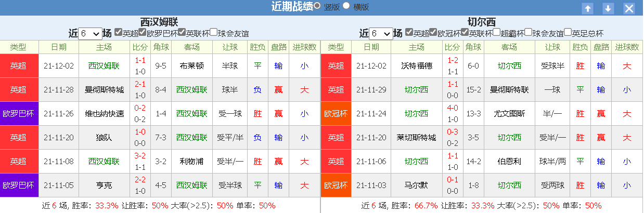
Task: Open 莱切斯特城 team link
Action: 417,138
